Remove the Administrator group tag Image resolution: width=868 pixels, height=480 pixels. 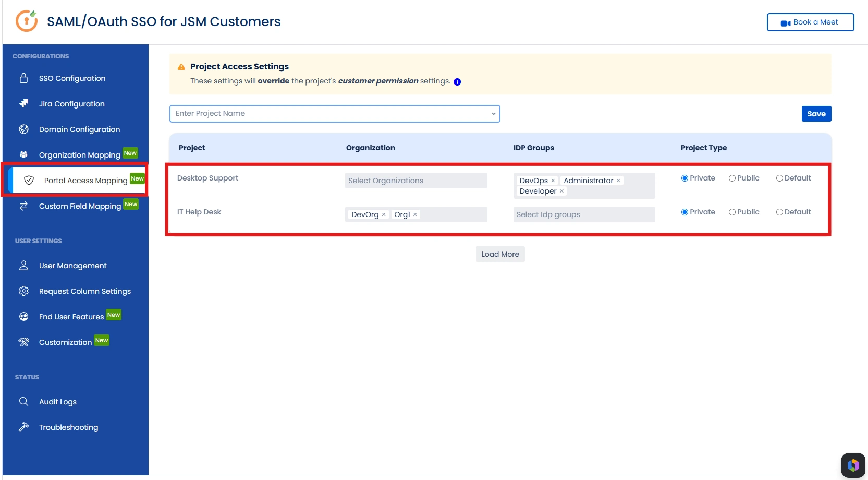coord(619,181)
